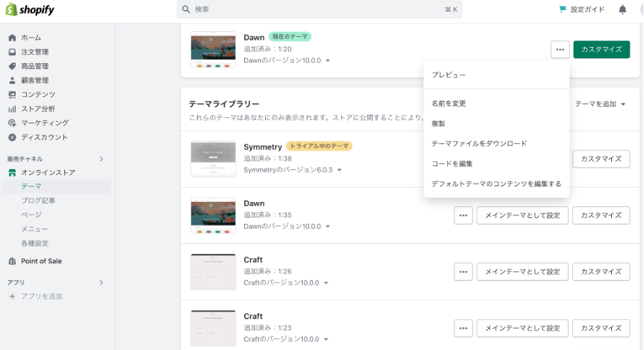
Task: Set Craft 1:23 as main theme
Action: pyautogui.click(x=522, y=328)
